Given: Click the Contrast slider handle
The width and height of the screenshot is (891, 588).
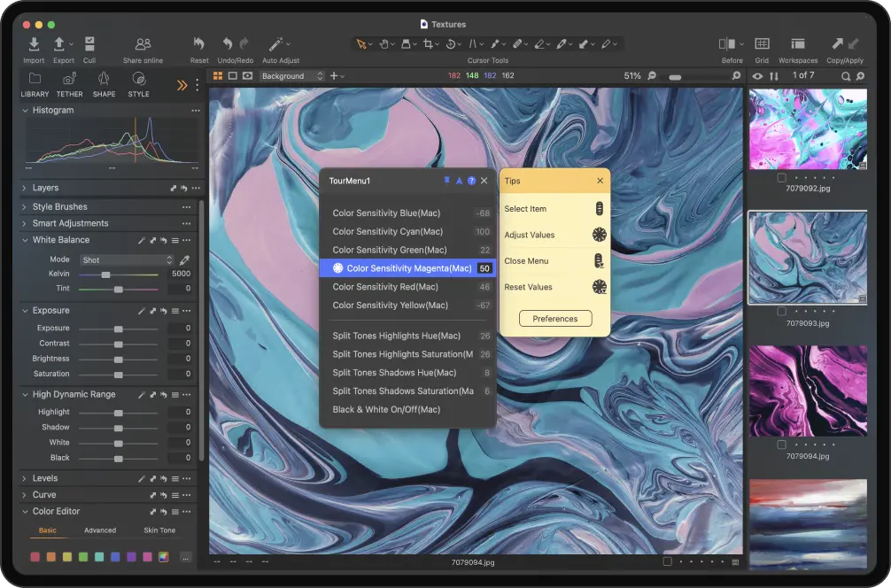Looking at the screenshot, I should pyautogui.click(x=118, y=344).
